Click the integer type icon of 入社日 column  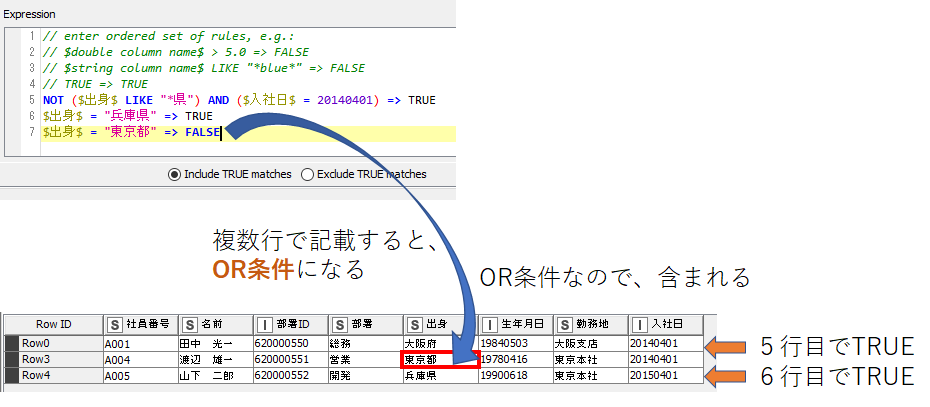coord(640,325)
